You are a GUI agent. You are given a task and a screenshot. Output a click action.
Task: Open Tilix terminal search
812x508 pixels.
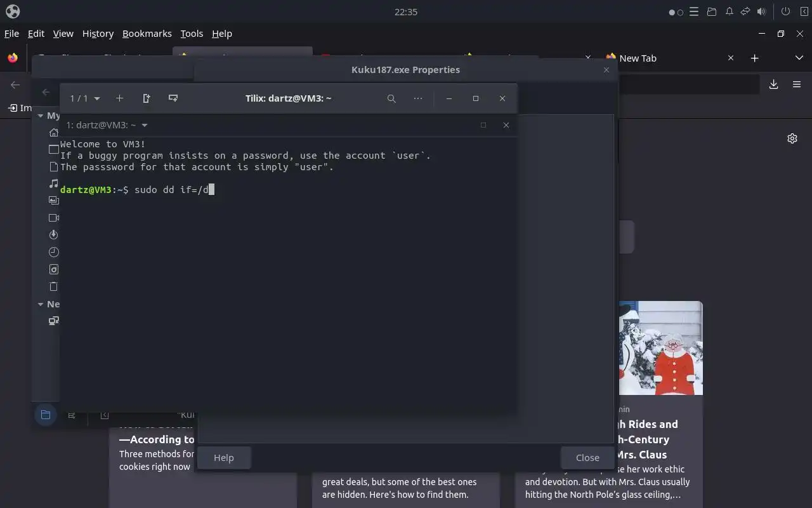[391, 98]
